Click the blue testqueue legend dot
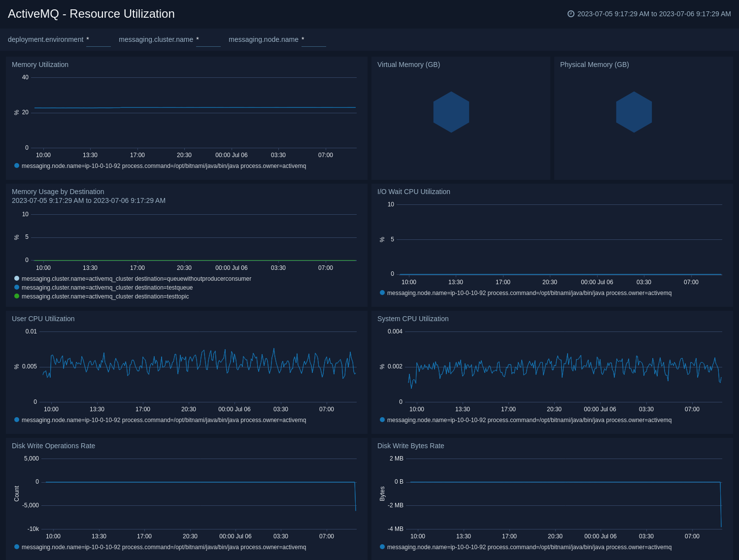Screen dimensions: 739x560 [x=17, y=287]
